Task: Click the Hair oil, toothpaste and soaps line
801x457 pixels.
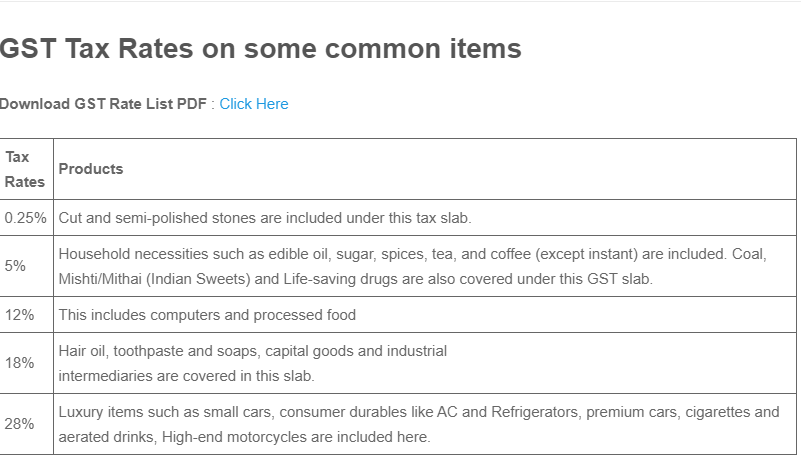Action: [253, 351]
